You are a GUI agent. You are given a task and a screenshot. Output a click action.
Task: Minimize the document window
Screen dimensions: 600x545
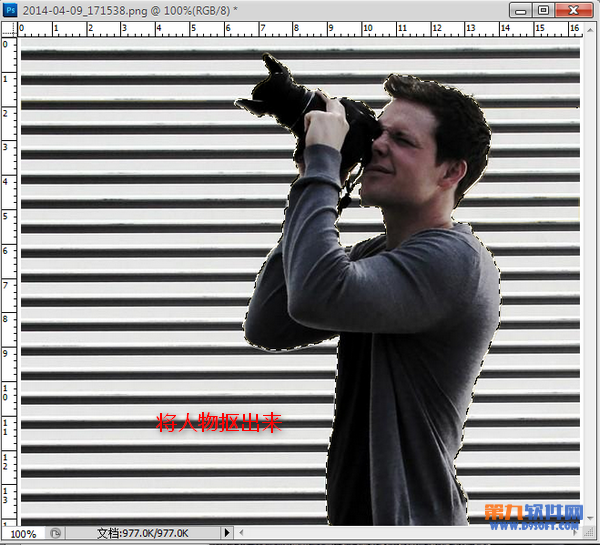[520, 10]
